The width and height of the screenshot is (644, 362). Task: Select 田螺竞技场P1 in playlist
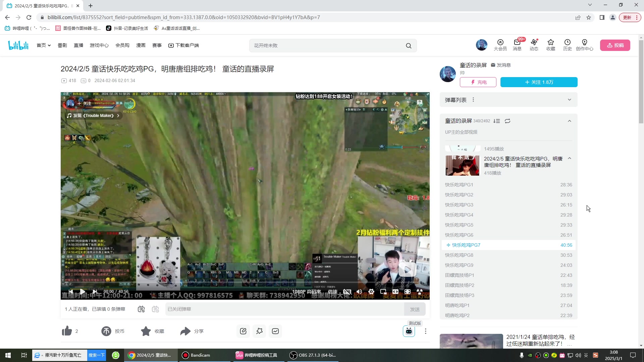508,275
